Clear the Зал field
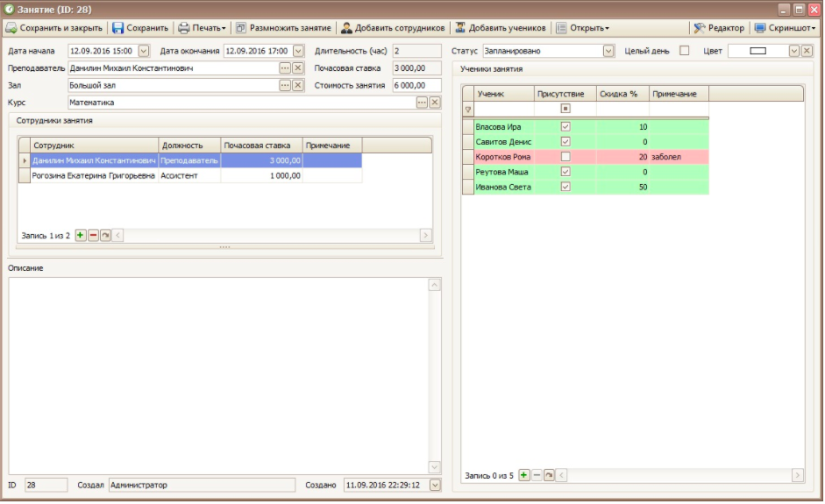 click(298, 85)
